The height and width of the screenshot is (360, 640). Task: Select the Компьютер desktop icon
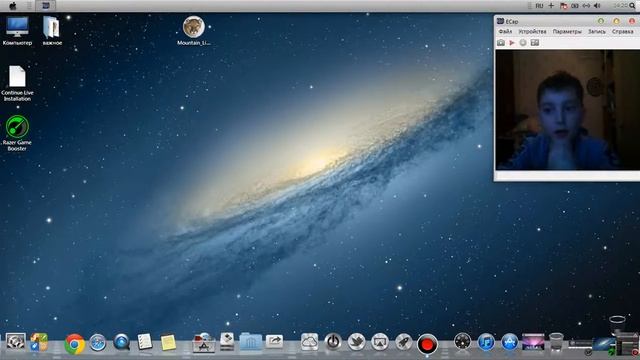[17, 31]
